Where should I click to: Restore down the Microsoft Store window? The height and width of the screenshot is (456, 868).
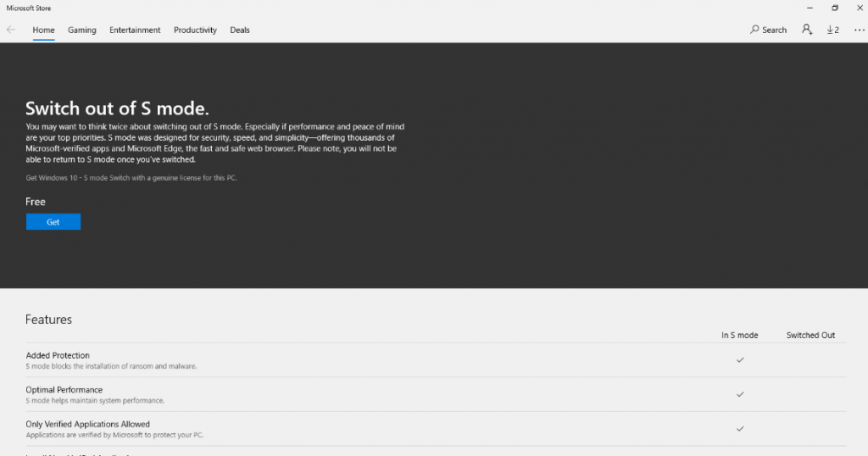tap(835, 8)
